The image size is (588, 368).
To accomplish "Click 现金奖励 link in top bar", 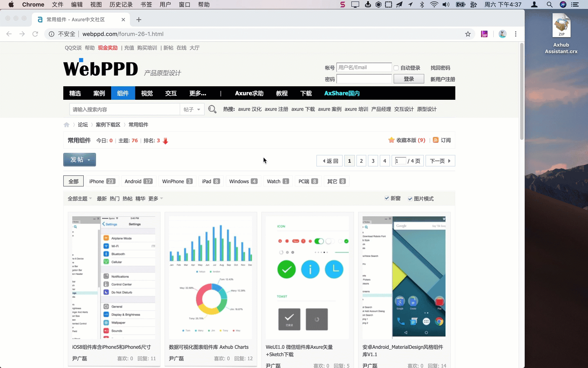I will (x=108, y=48).
